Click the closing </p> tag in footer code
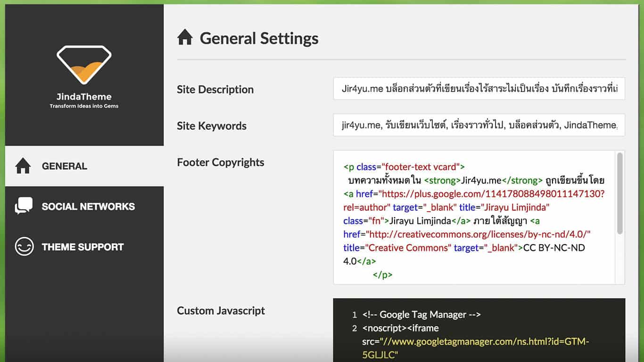Screen dimensions: 644x362 coord(382,275)
